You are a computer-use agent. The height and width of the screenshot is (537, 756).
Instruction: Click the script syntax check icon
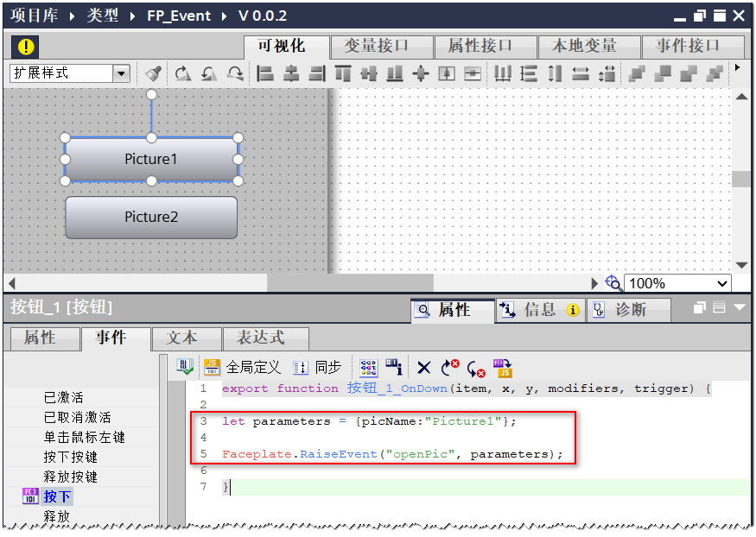pos(185,368)
